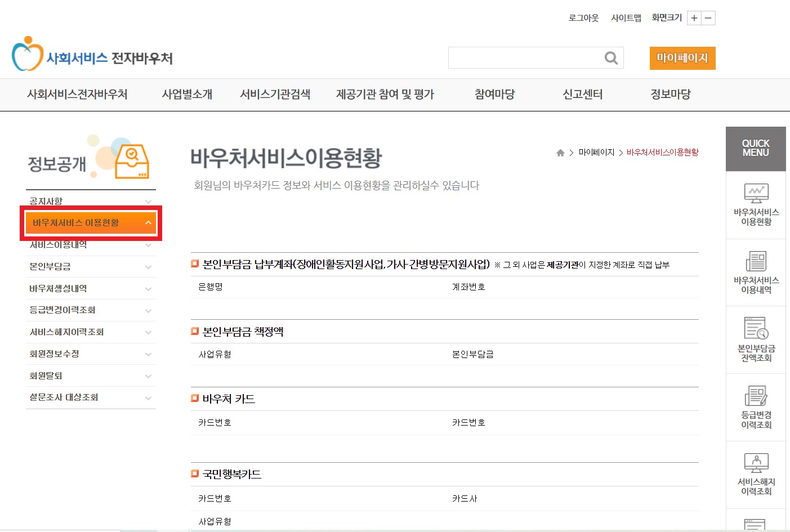This screenshot has width=790, height=532.
Task: Open quick menu 바우처서비스 이용내역 icon
Action: click(x=756, y=261)
